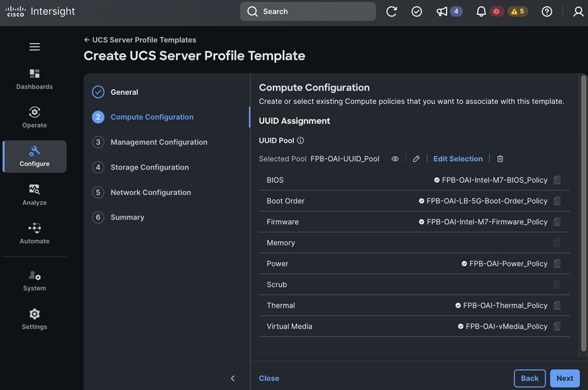
Task: Select the Power policy row
Action: [x=414, y=264]
